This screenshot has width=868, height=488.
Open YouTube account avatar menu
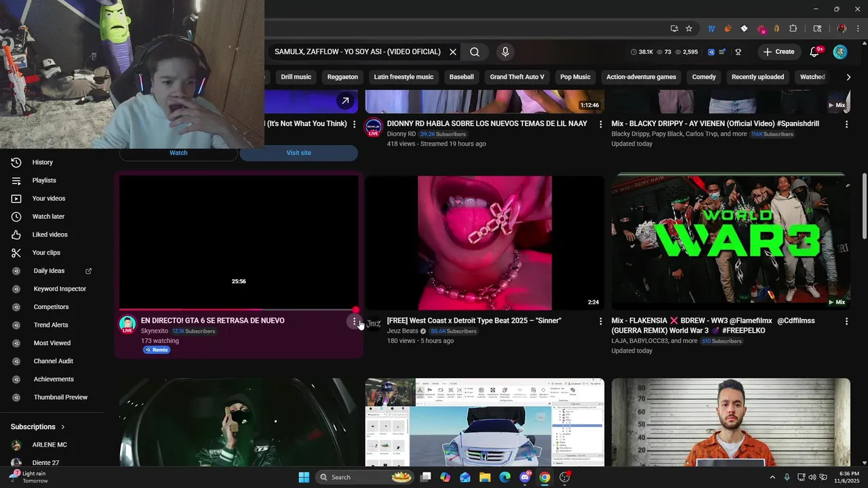pyautogui.click(x=840, y=52)
